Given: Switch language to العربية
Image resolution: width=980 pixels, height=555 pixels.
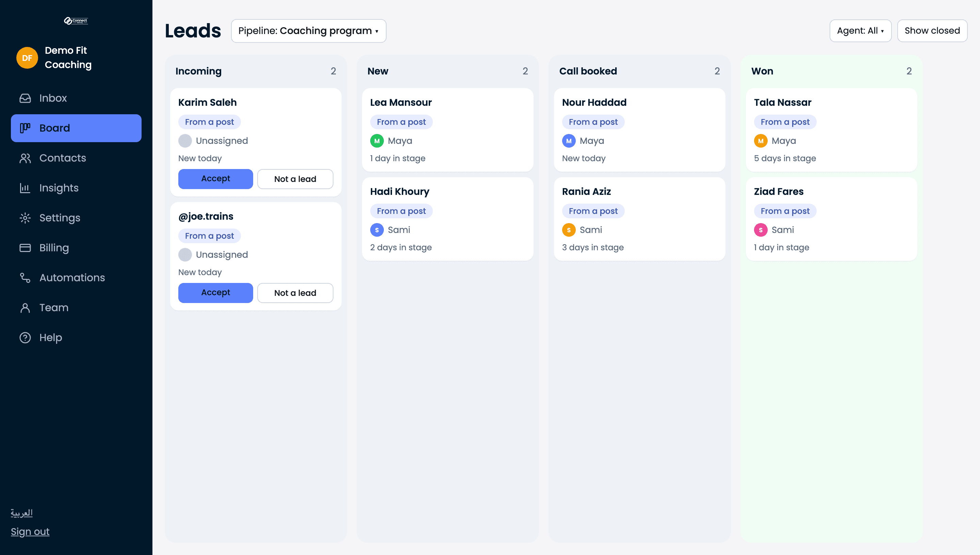Looking at the screenshot, I should point(22,513).
